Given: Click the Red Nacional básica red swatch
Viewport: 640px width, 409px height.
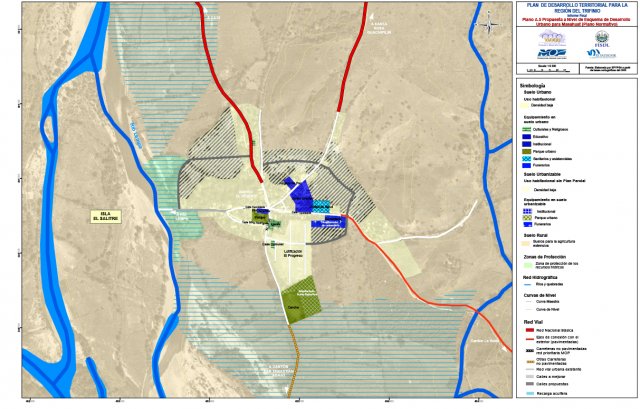Looking at the screenshot, I should coord(528,328).
